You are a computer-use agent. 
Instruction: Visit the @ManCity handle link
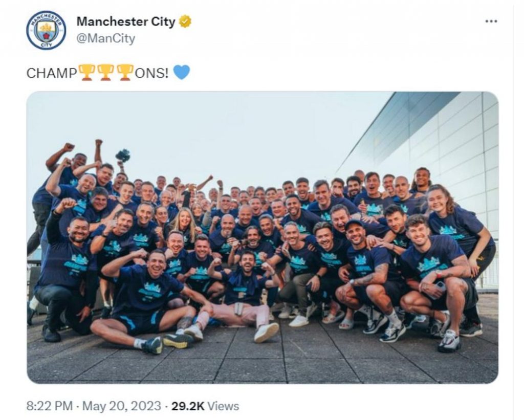click(105, 38)
